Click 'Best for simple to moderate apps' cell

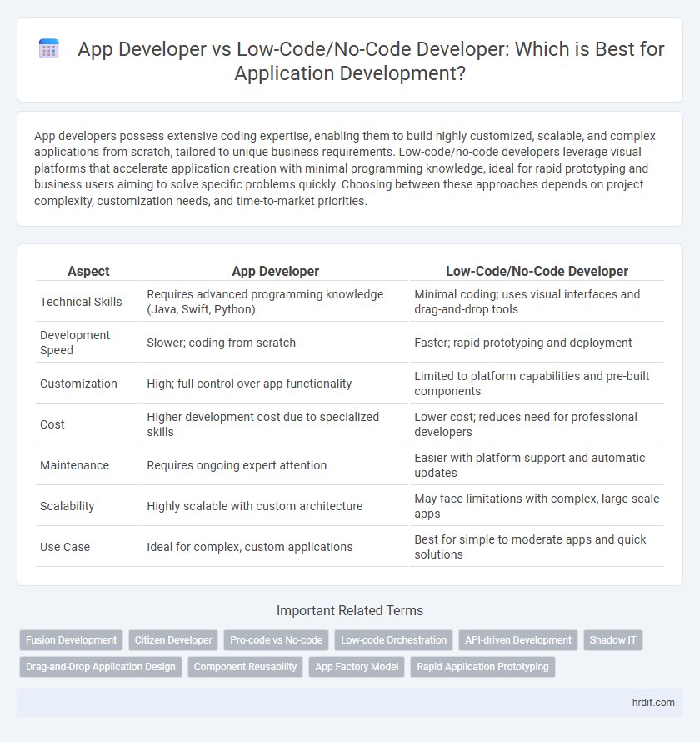(x=537, y=547)
